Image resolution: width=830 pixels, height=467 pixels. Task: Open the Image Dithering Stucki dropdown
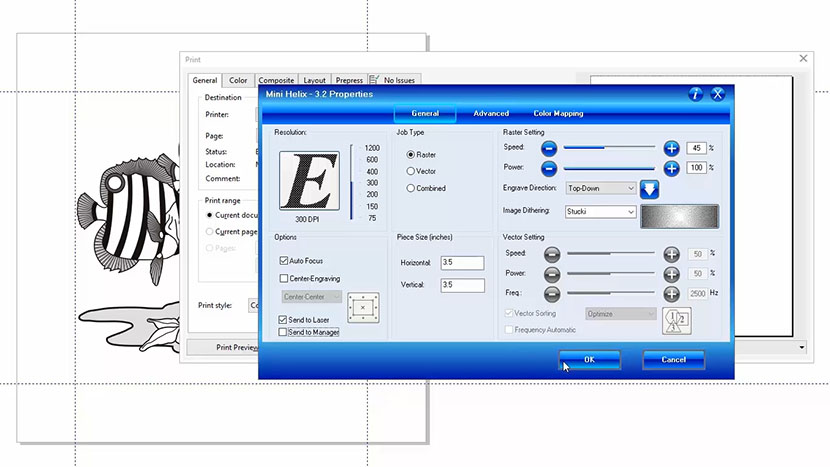600,212
